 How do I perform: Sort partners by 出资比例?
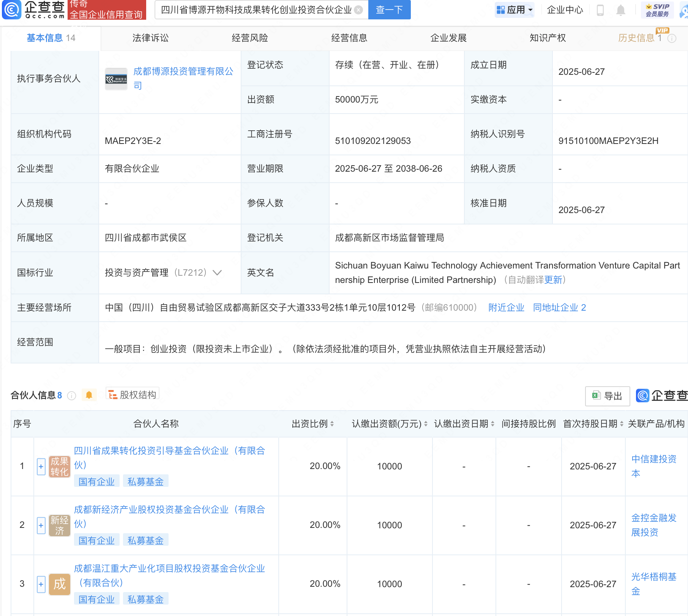[332, 424]
